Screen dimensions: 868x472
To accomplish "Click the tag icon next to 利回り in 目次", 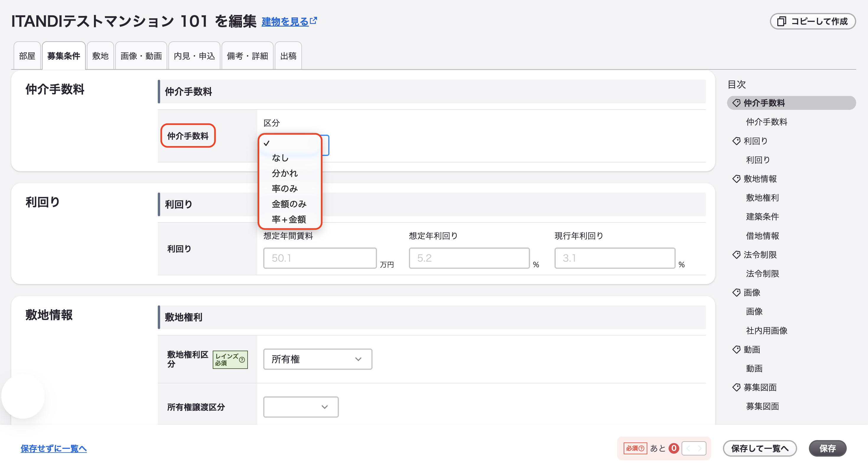I will pyautogui.click(x=736, y=141).
